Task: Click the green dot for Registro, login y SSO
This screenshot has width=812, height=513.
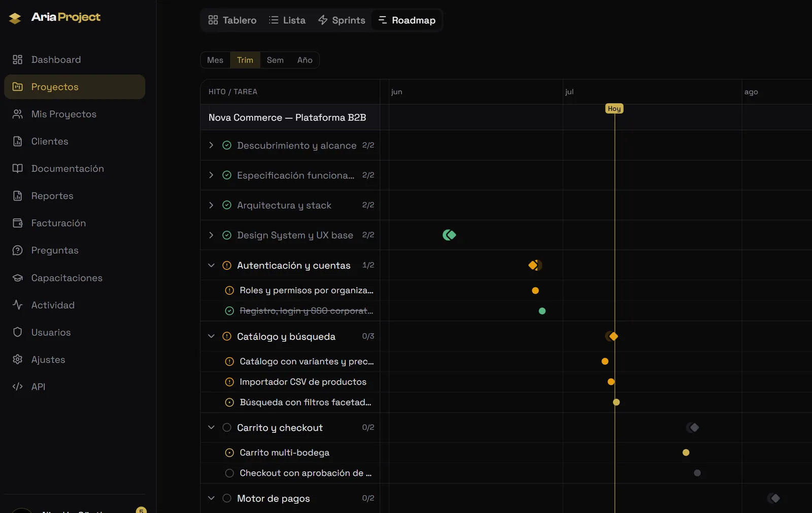Action: click(x=542, y=311)
